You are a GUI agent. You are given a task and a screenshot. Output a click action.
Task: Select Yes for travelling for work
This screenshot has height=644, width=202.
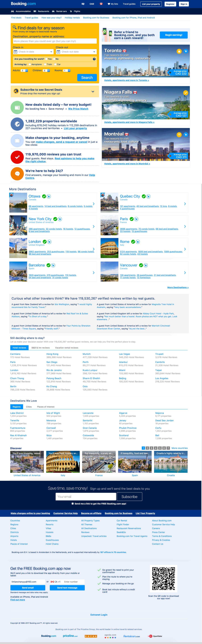(46, 59)
